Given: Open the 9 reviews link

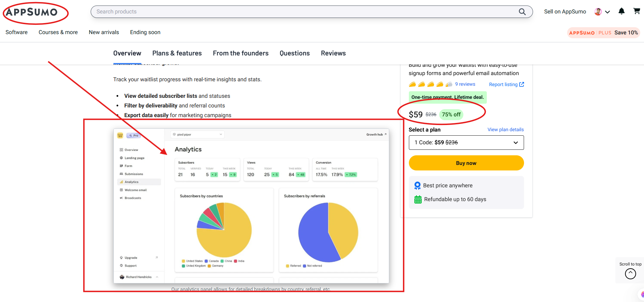Looking at the screenshot, I should 465,84.
